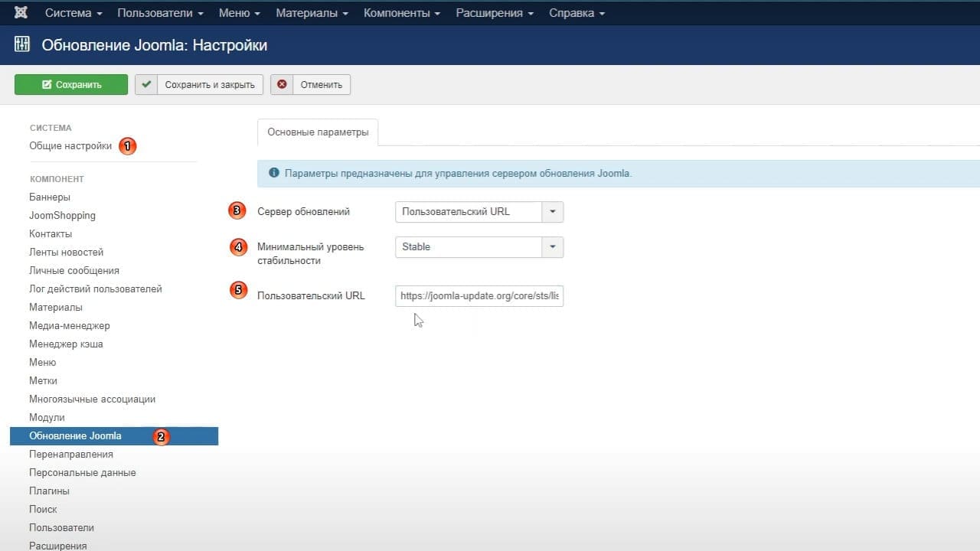Viewport: 980px width, 551px height.
Task: Click the green Save edit icon
Action: (x=47, y=85)
